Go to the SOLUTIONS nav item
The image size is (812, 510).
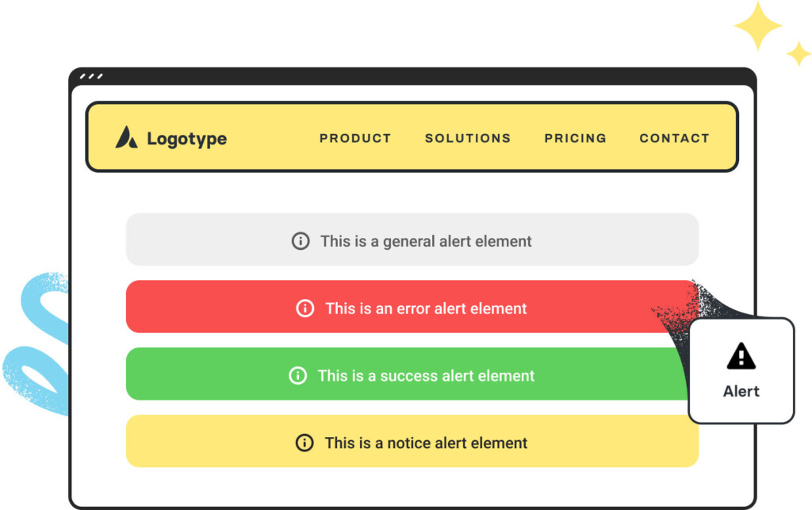click(468, 138)
